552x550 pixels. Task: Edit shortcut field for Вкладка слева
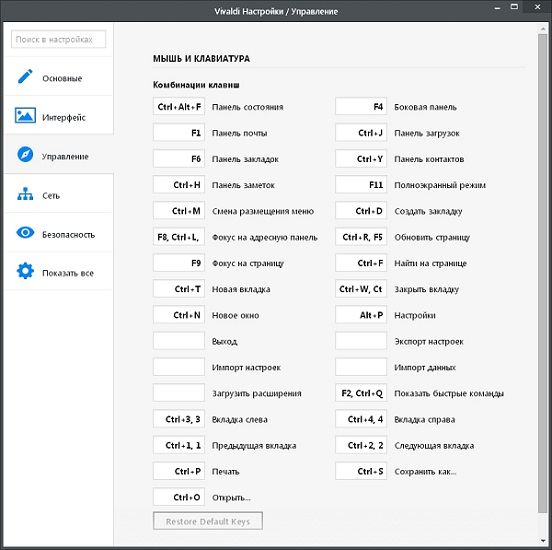click(179, 419)
